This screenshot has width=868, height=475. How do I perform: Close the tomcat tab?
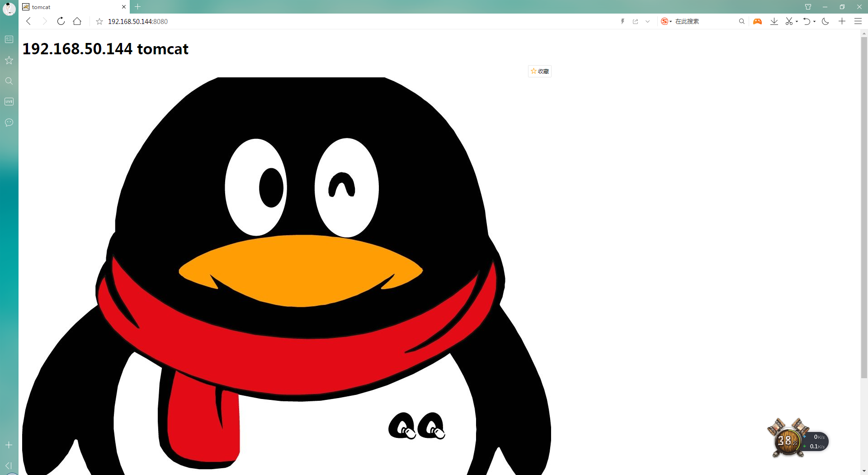pos(124,7)
